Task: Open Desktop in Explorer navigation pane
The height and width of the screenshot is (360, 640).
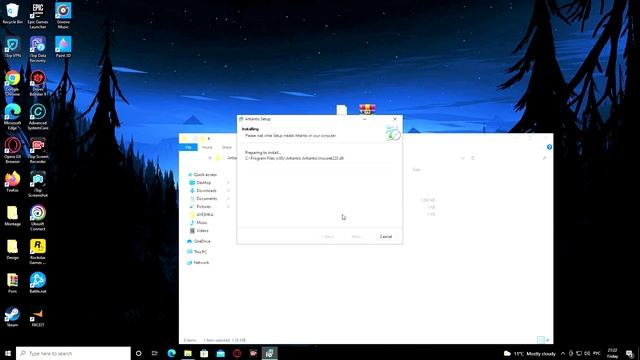Action: [200, 182]
